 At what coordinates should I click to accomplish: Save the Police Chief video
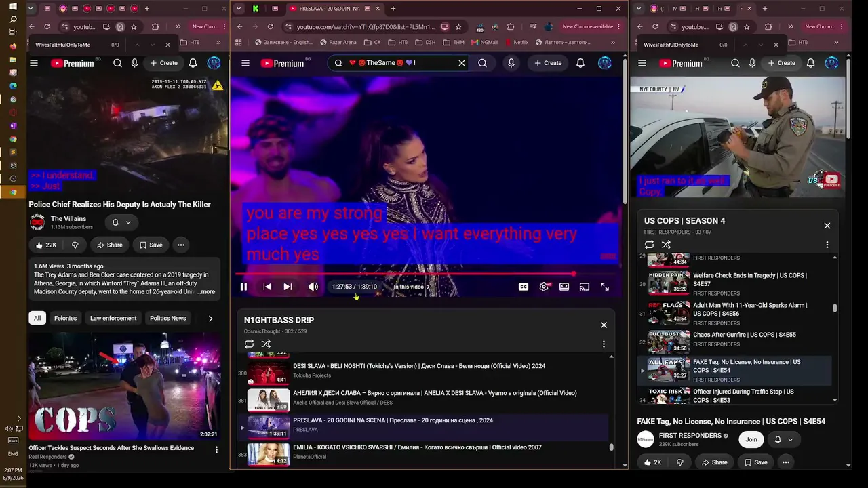[151, 245]
